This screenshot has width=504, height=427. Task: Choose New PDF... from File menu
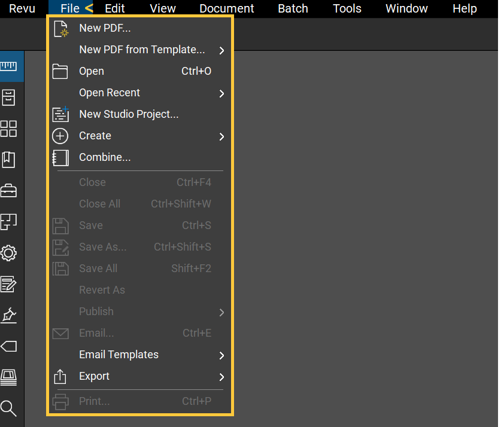[x=105, y=28]
